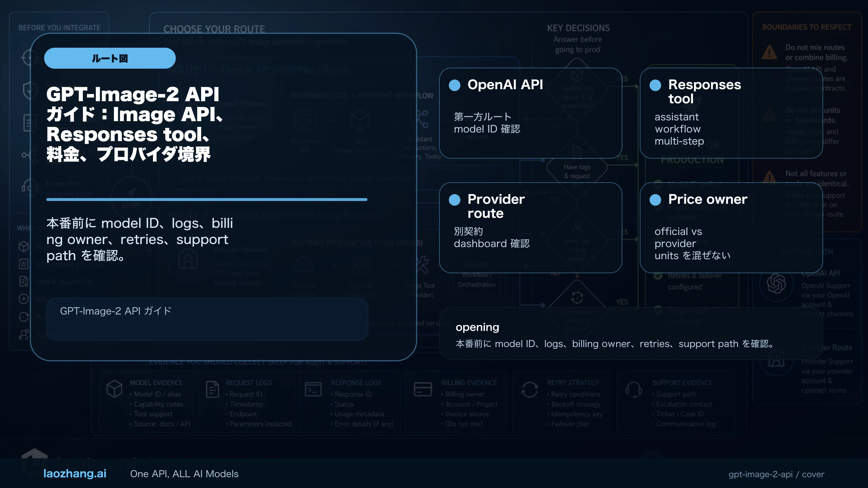Select the document icon for REQUEST LOGS
The width and height of the screenshot is (868, 488).
coord(213,389)
